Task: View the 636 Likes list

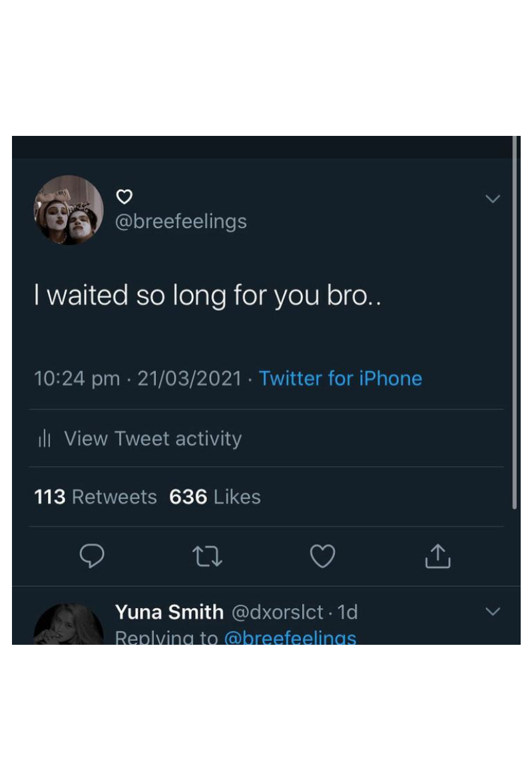Action: 215,496
